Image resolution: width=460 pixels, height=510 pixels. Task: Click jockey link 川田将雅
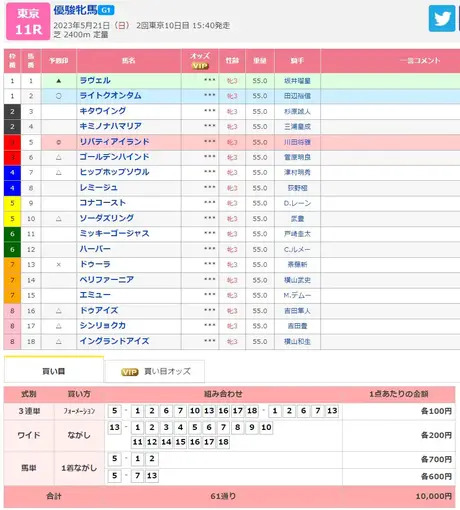[297, 142]
